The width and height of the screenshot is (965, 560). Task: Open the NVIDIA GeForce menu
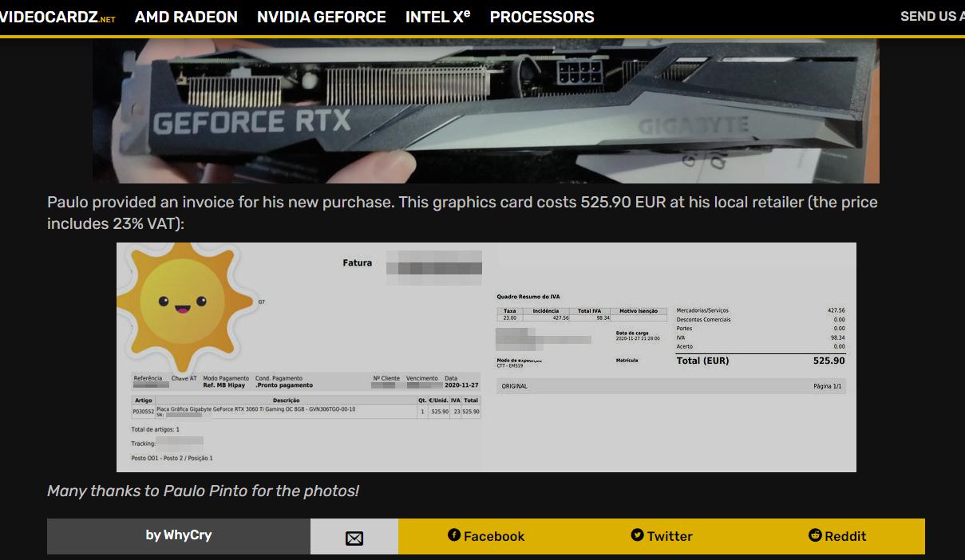pos(322,17)
